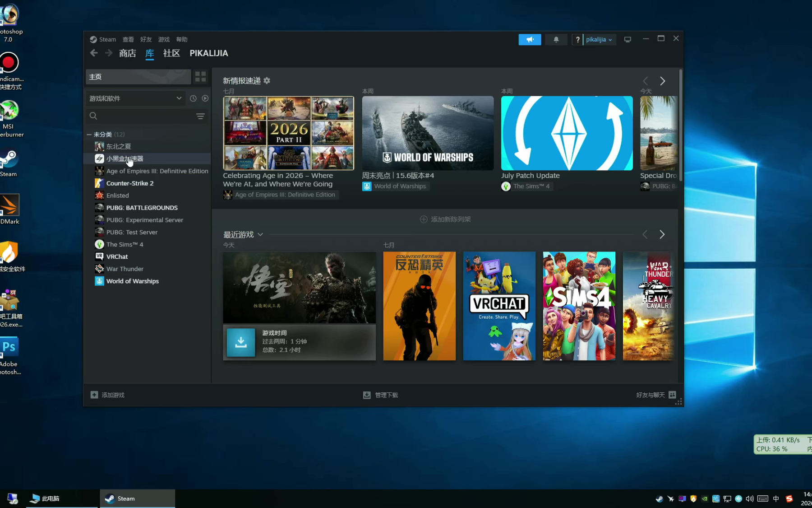Click the Steam taskbar button
The height and width of the screenshot is (508, 812).
[137, 499]
